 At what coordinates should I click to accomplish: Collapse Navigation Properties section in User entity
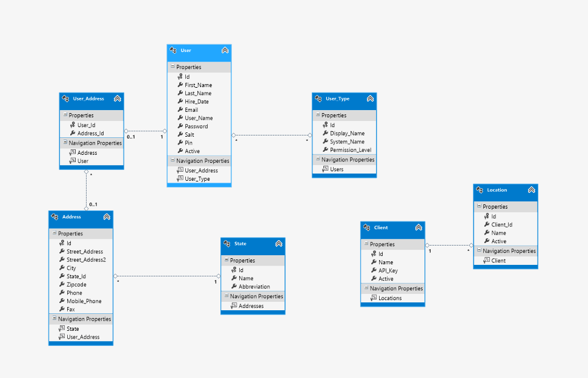[x=173, y=160]
